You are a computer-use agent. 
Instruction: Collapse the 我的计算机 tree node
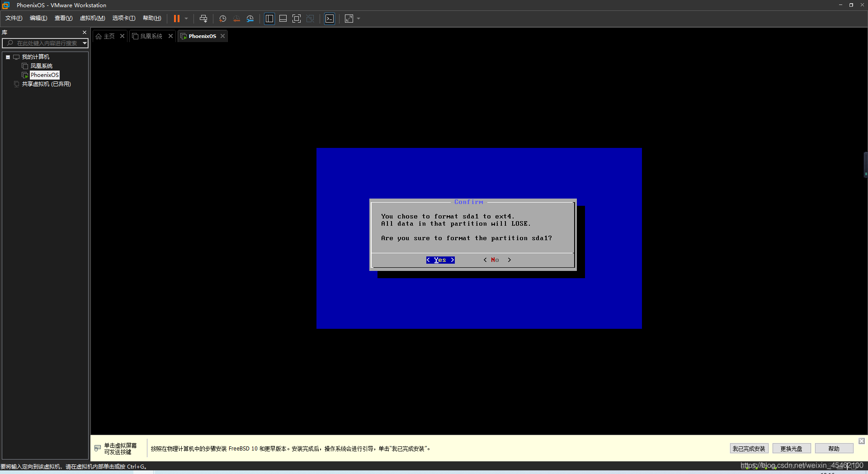click(x=8, y=57)
